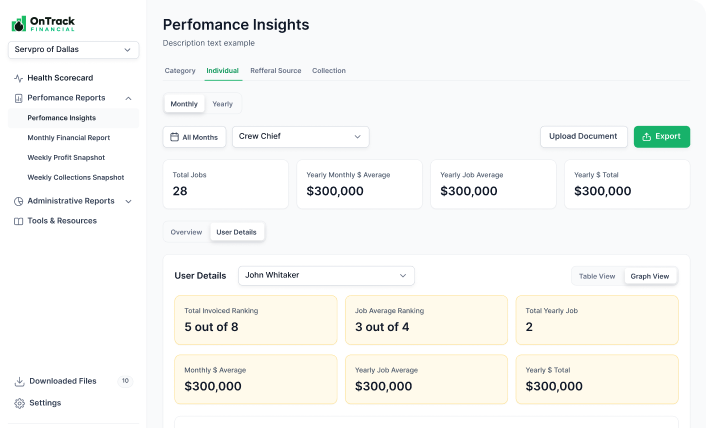
Task: Click the Upload Document button
Action: tap(583, 136)
